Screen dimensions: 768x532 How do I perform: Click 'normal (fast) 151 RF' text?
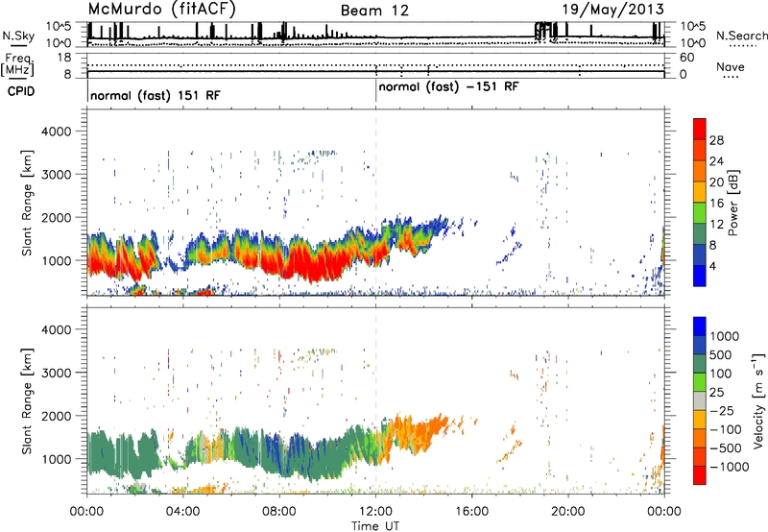pyautogui.click(x=156, y=95)
